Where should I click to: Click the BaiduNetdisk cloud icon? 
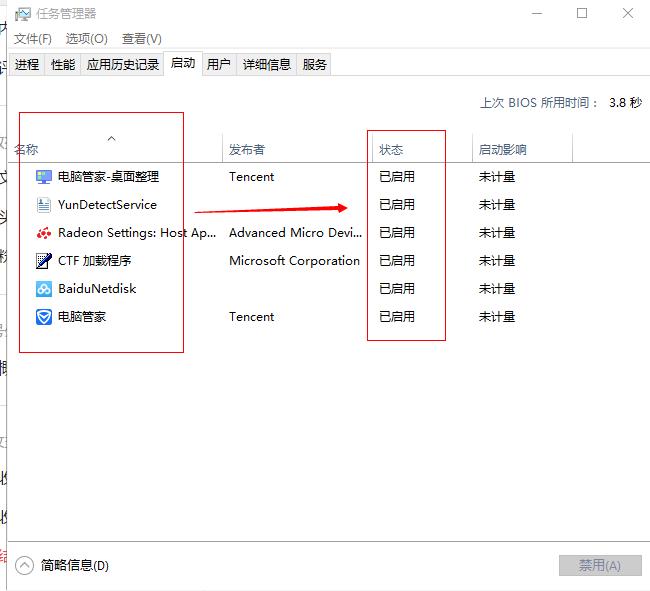coord(44,289)
